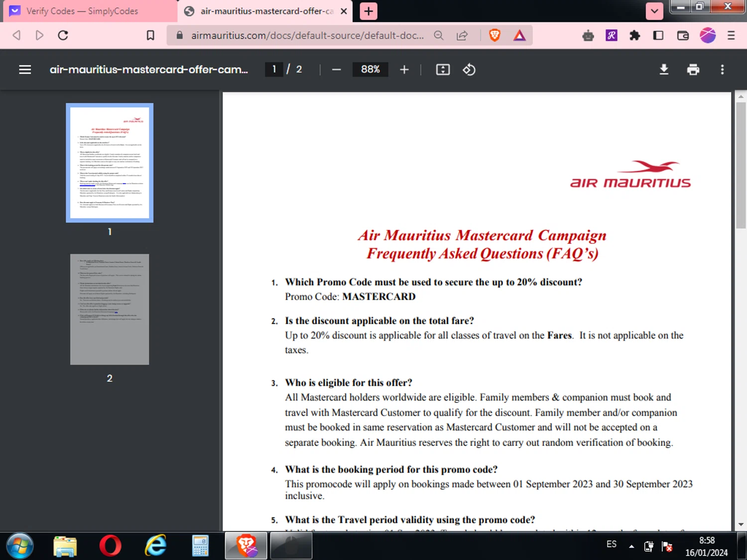This screenshot has height=560, width=747.
Task: Open the Brave Wallet icon
Action: [683, 35]
